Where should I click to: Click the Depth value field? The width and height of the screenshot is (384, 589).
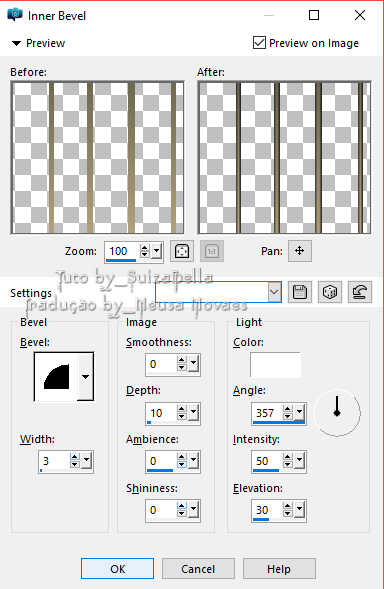[161, 413]
